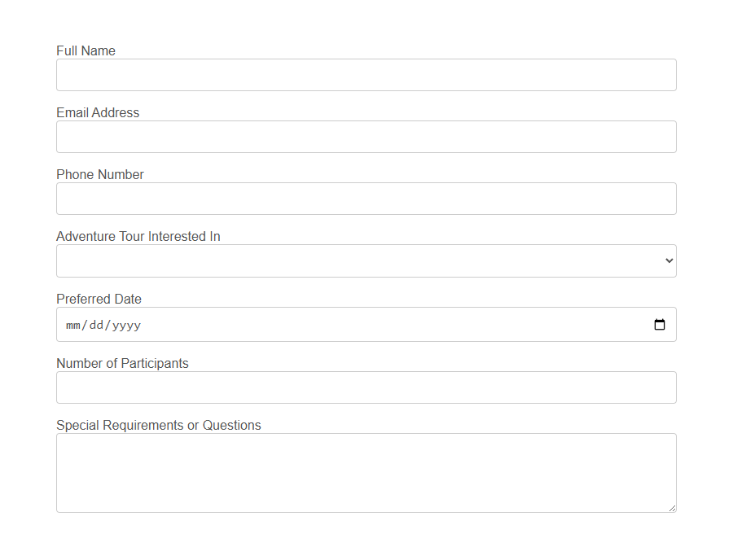
Task: Click the dropdown chevron on Adventure Tour select
Action: (x=669, y=260)
